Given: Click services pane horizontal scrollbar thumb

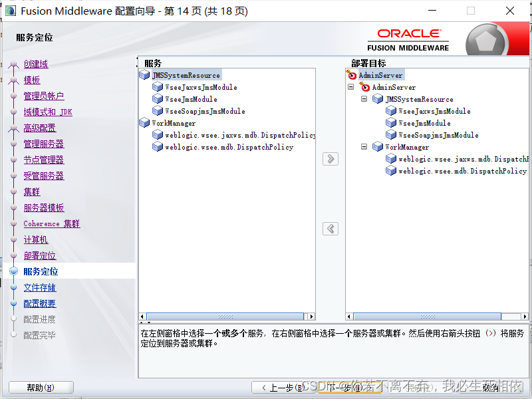Looking at the screenshot, I should coord(225,317).
